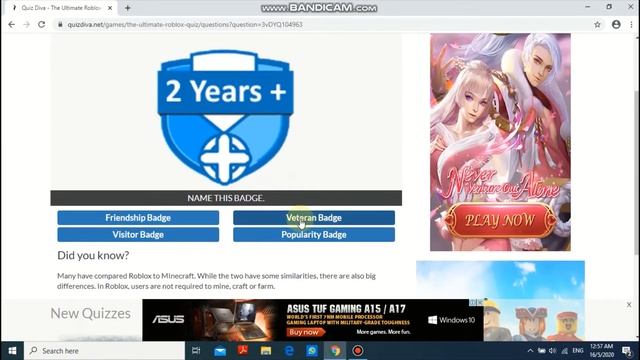
Task: Close the bottom banner ad
Action: pyautogui.click(x=629, y=304)
